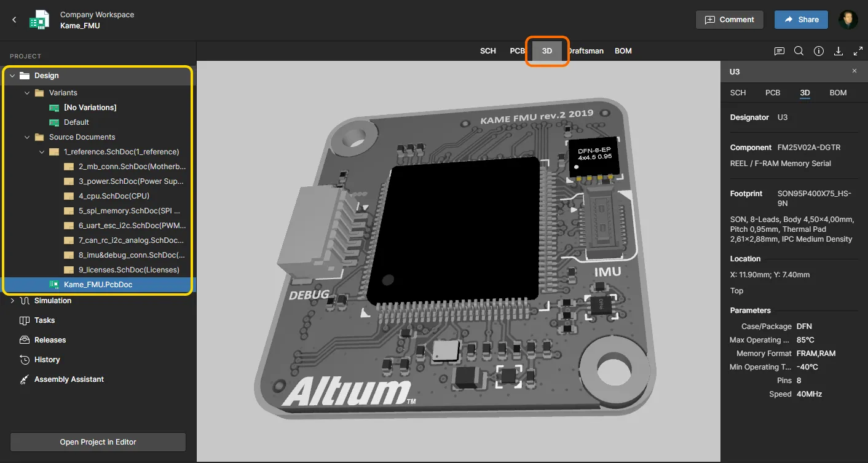Screen dimensions: 868x463
Task: Go back using the top-left back arrow
Action: (14, 20)
